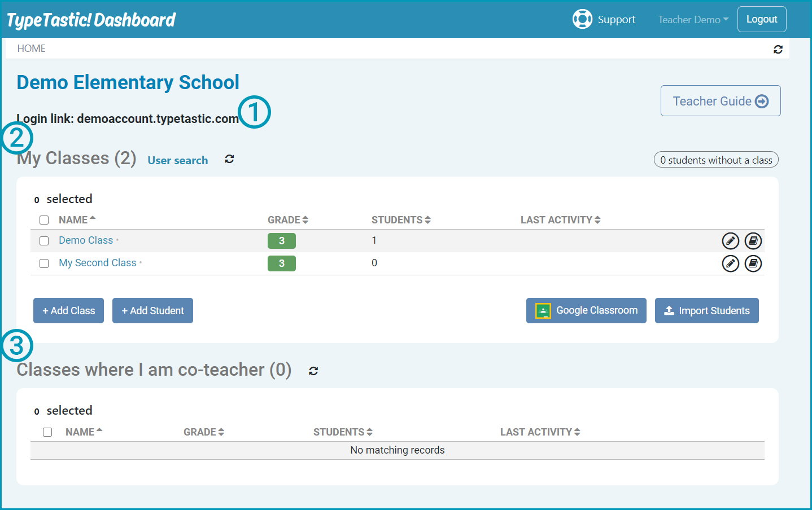
Task: Refresh the co-teacher classes list
Action: [313, 371]
